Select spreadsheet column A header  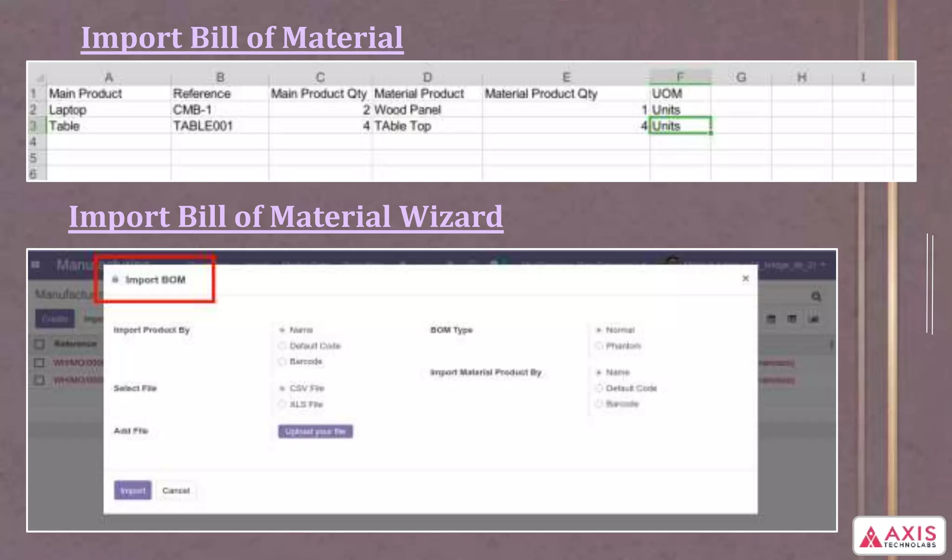coord(108,77)
